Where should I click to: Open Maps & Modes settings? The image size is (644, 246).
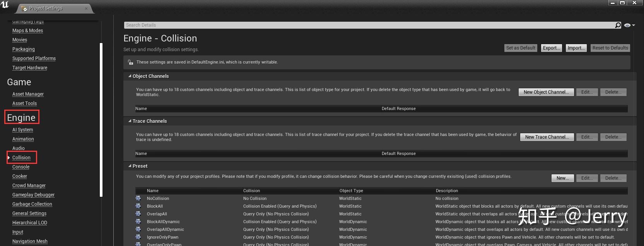27,31
